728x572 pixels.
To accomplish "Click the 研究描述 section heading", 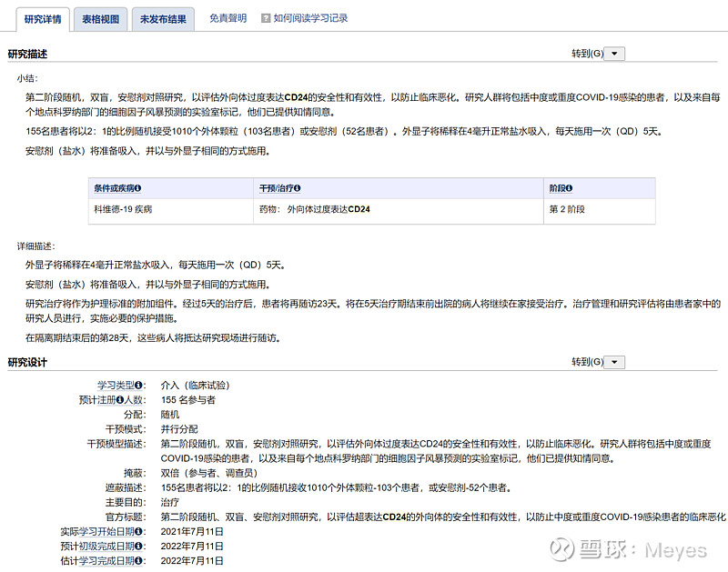I will [27, 55].
